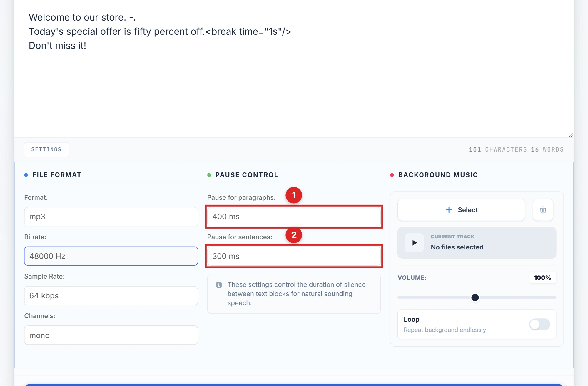Click the red Background Music section dot
Image resolution: width=588 pixels, height=386 pixels.
pyautogui.click(x=392, y=174)
